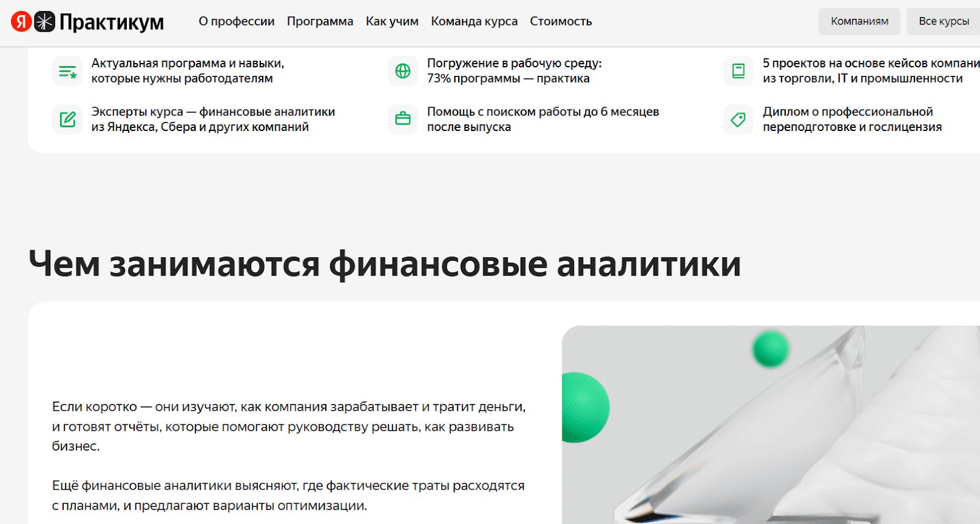
Task: Click the tag icon beside 'Диплом о профессиональной'
Action: pos(739,119)
